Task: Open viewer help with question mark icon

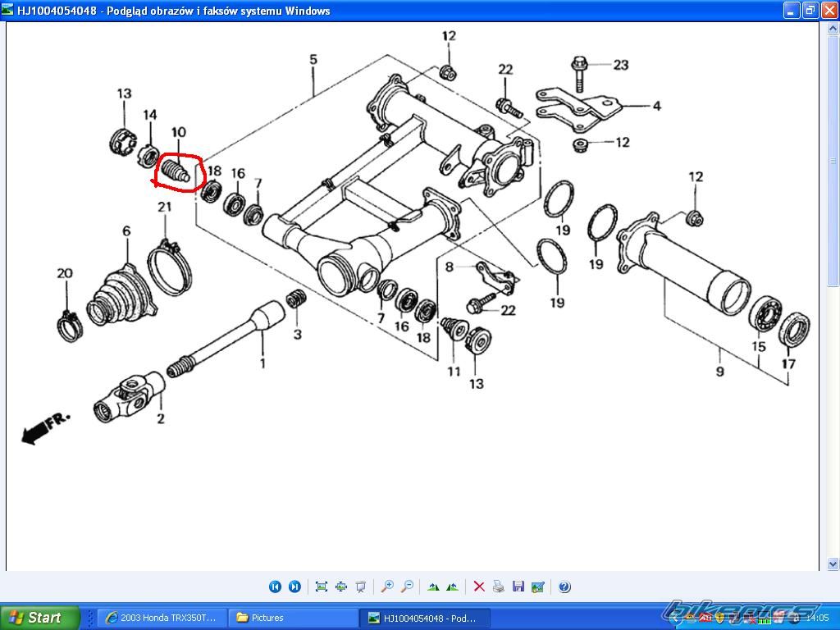Action: (x=564, y=587)
